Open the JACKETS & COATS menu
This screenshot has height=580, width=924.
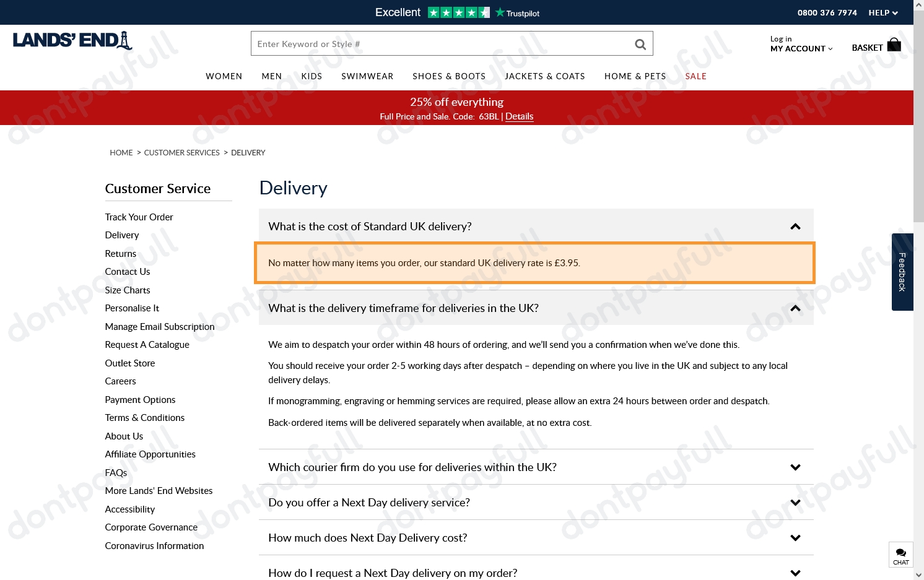click(x=545, y=76)
